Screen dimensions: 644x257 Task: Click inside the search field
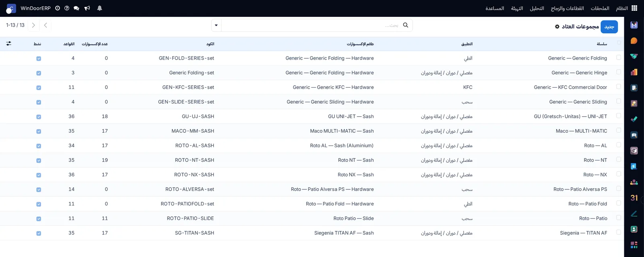pyautogui.click(x=312, y=25)
